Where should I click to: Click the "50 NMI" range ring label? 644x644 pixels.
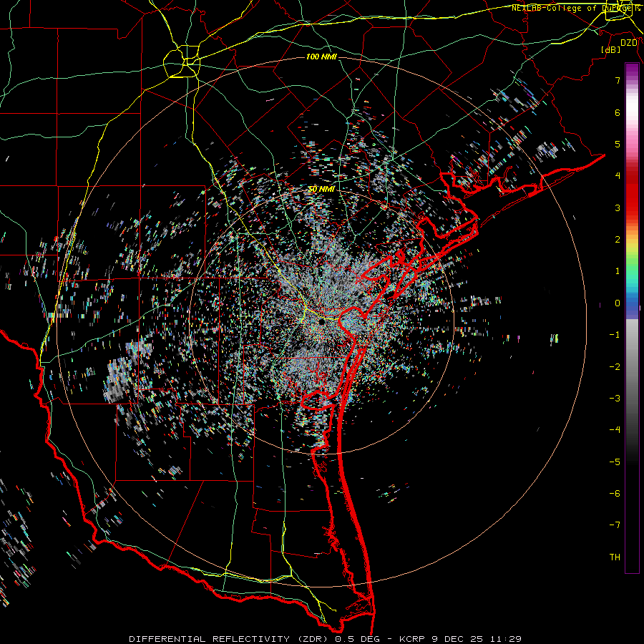pos(321,189)
